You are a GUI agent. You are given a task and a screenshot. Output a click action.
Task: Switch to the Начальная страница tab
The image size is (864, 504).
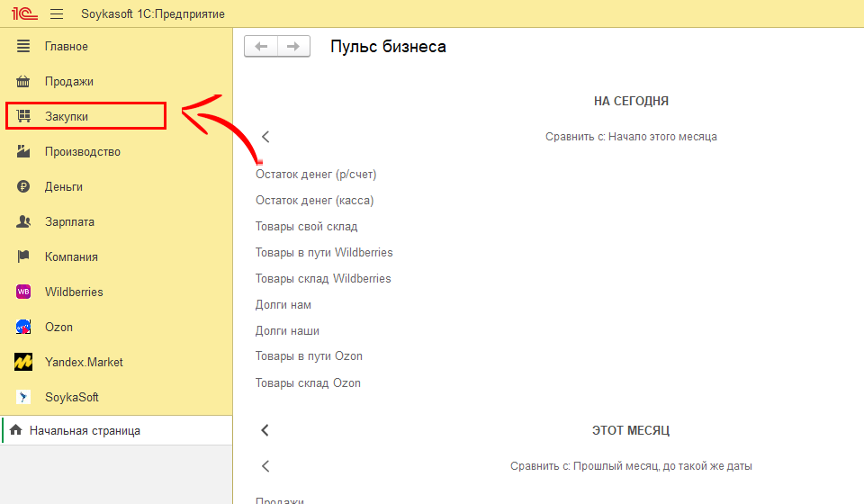tap(85, 431)
